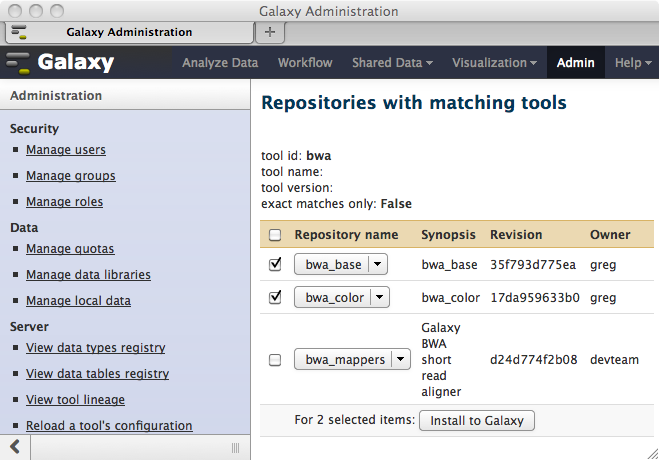659x460 pixels.
Task: Click greg owner in bwa_base row
Action: tap(603, 265)
